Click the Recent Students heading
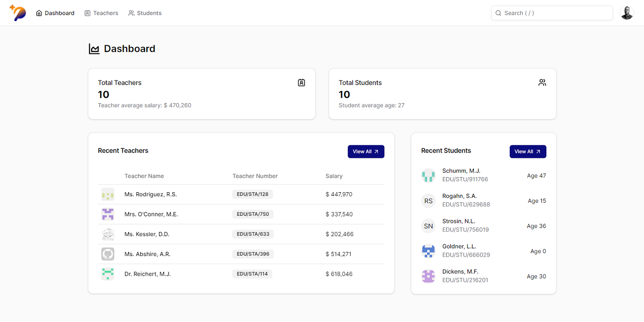 point(446,150)
